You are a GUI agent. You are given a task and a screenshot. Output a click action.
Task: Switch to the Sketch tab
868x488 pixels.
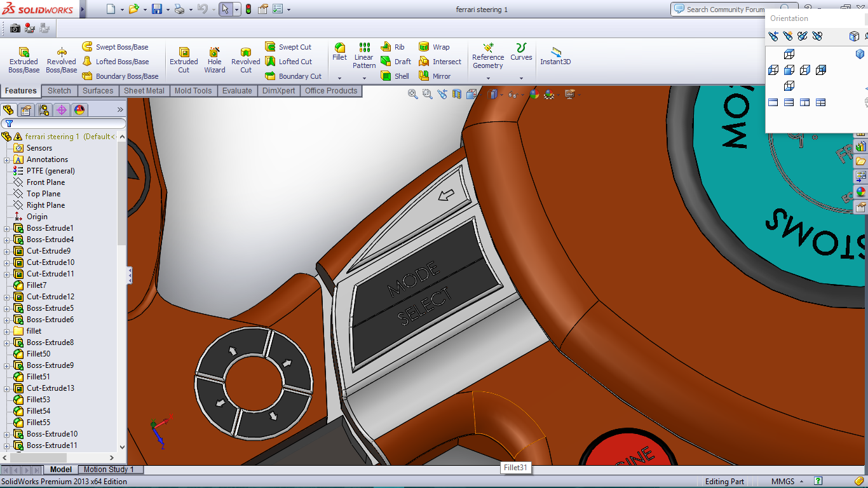[x=59, y=91]
